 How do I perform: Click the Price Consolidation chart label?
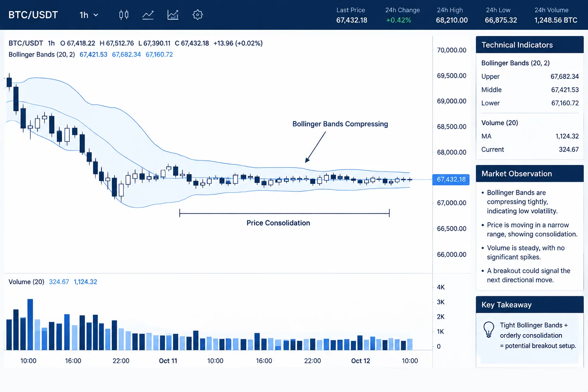click(x=278, y=223)
